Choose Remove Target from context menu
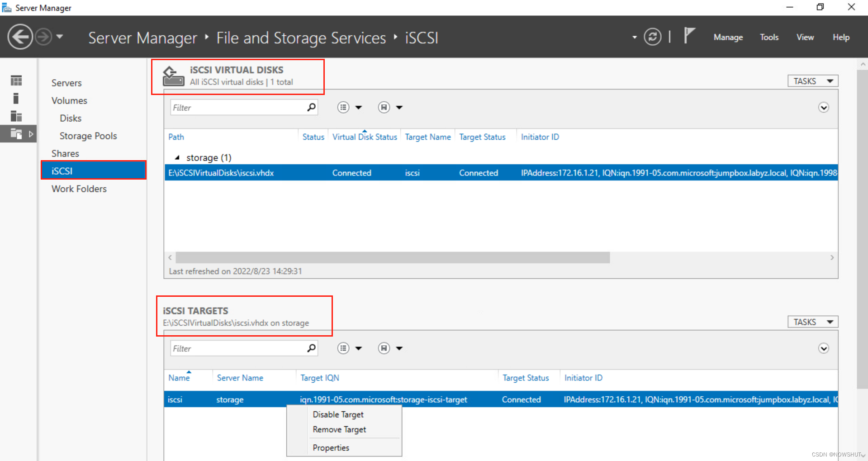 pyautogui.click(x=339, y=429)
